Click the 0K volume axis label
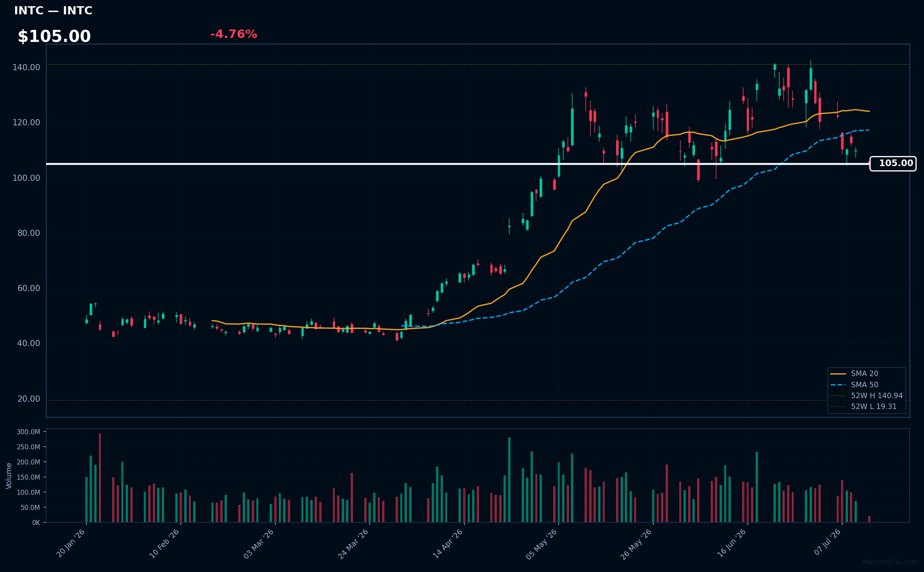 click(x=36, y=523)
